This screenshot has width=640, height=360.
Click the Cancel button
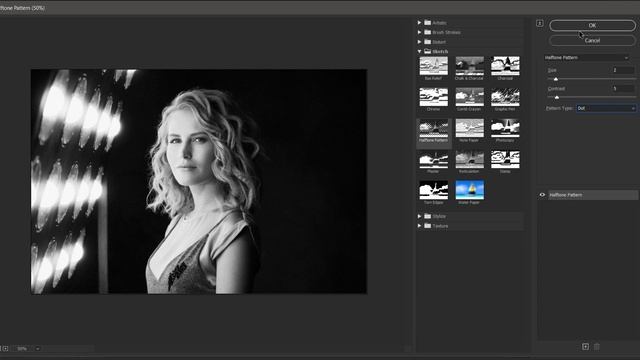pos(592,40)
